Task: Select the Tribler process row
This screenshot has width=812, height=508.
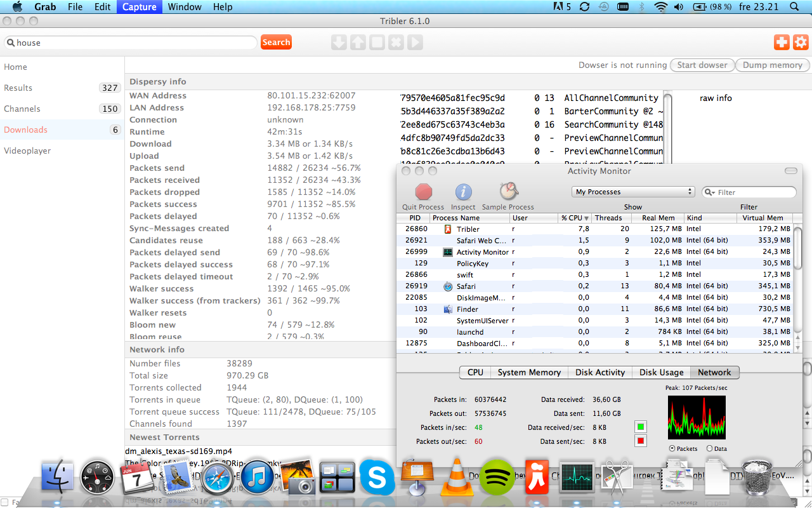Action: pos(595,229)
